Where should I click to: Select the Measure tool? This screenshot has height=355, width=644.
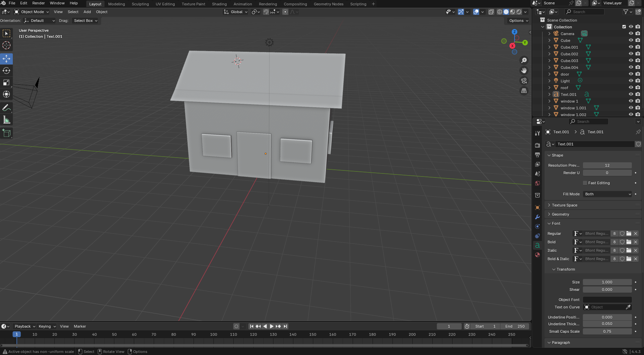click(x=6, y=120)
